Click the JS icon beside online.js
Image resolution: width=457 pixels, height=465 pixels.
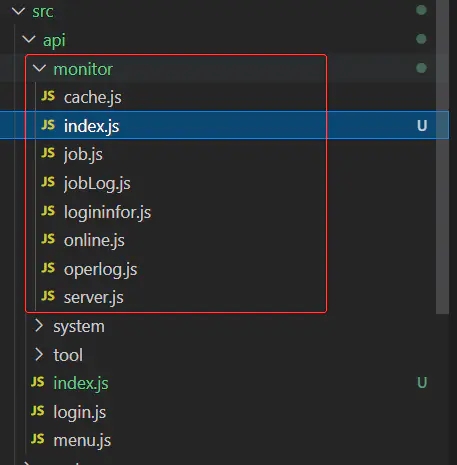[48, 240]
